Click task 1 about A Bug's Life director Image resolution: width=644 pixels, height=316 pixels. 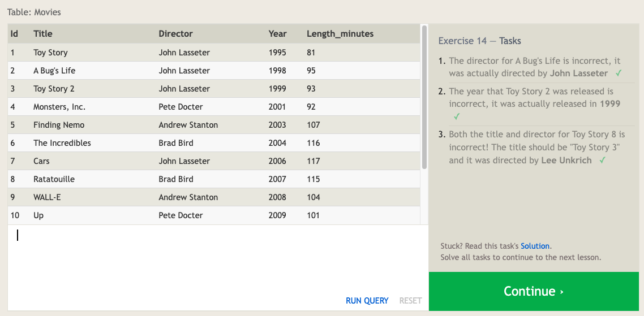click(535, 67)
